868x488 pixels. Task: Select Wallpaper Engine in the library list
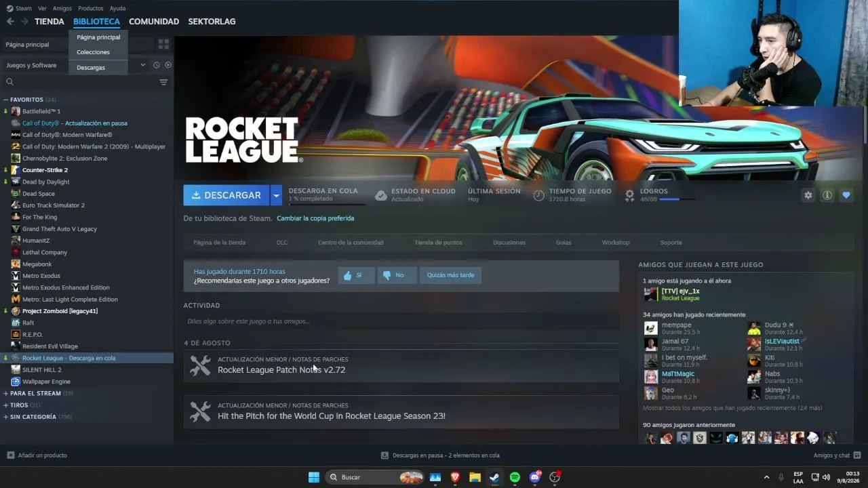(x=46, y=382)
